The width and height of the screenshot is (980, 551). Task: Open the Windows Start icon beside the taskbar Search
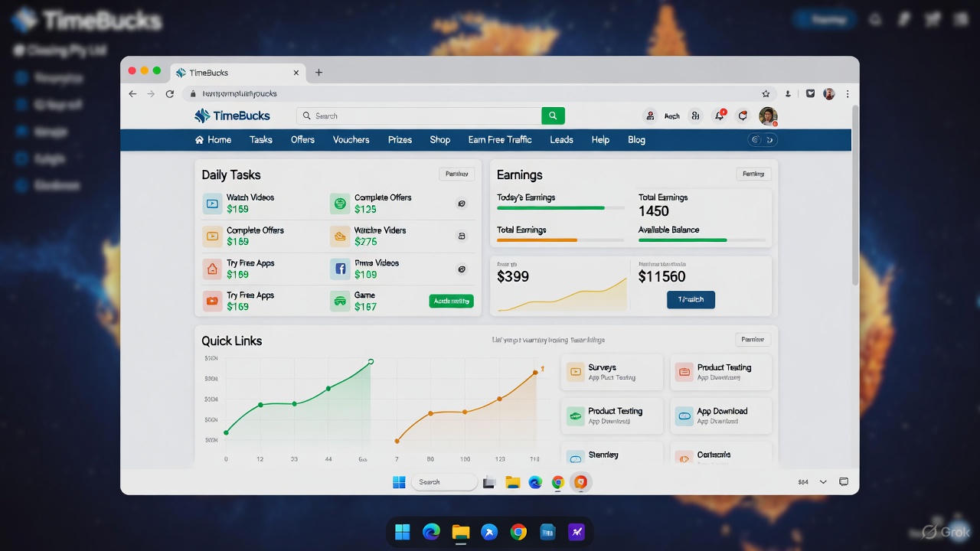pyautogui.click(x=399, y=482)
